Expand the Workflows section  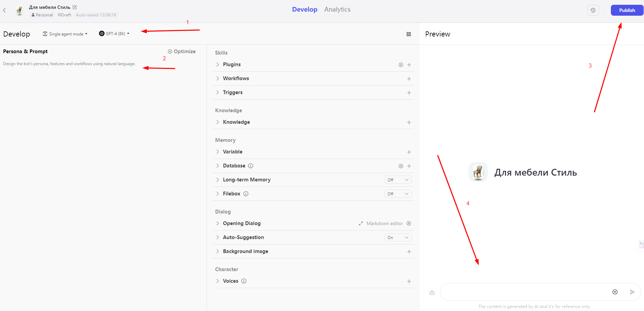[218, 78]
